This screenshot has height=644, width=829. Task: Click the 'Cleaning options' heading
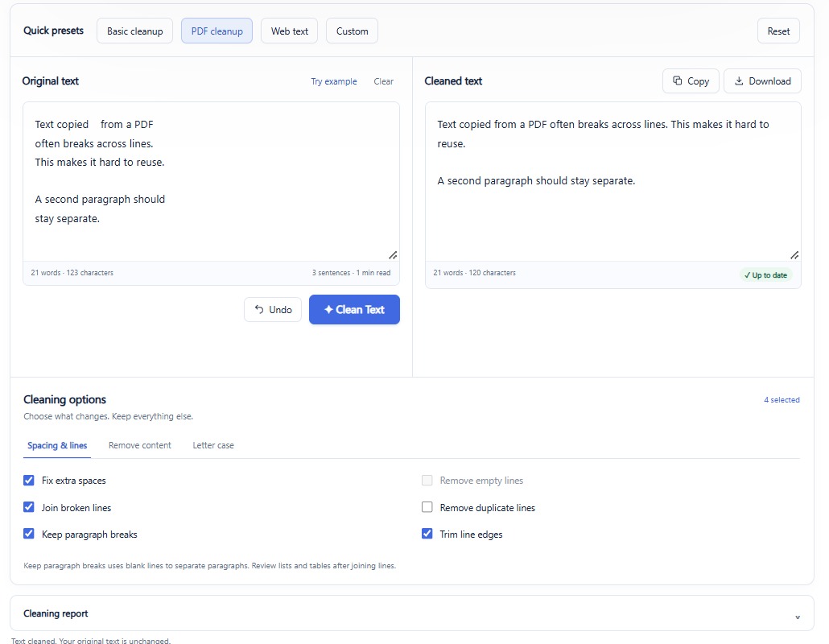[64, 400]
